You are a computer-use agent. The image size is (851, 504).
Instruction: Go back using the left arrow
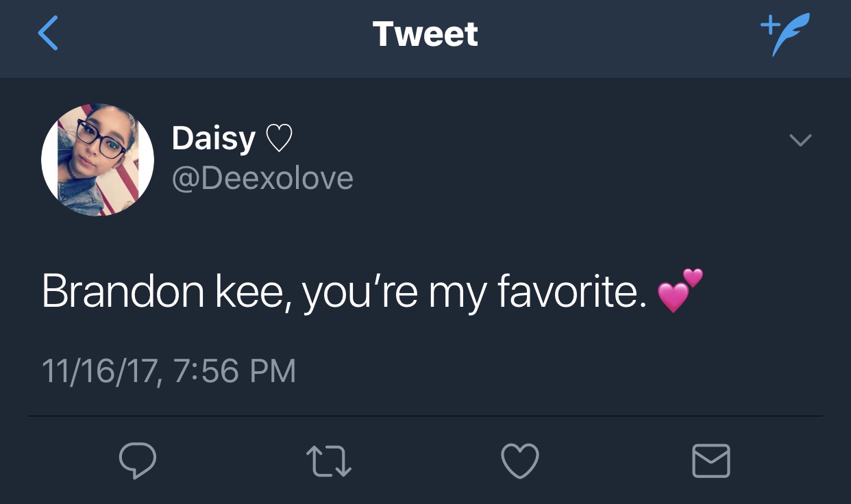point(48,34)
